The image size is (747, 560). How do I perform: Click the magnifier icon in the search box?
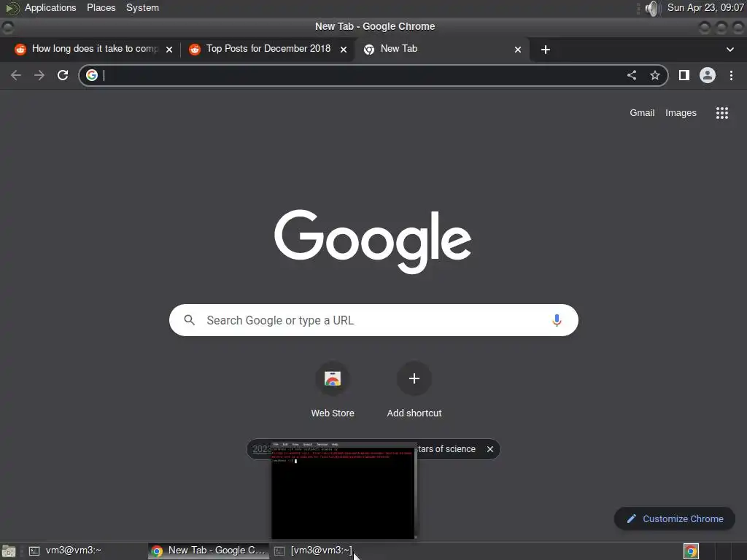click(x=190, y=321)
